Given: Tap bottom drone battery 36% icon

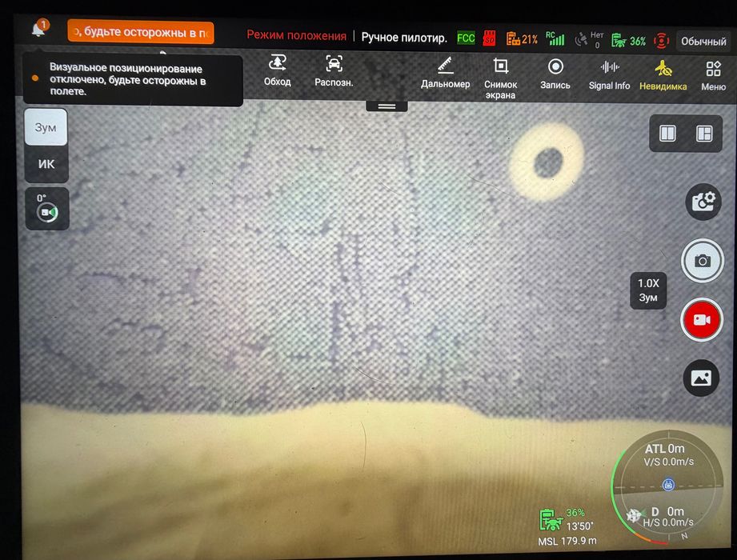Looking at the screenshot, I should pos(551,520).
